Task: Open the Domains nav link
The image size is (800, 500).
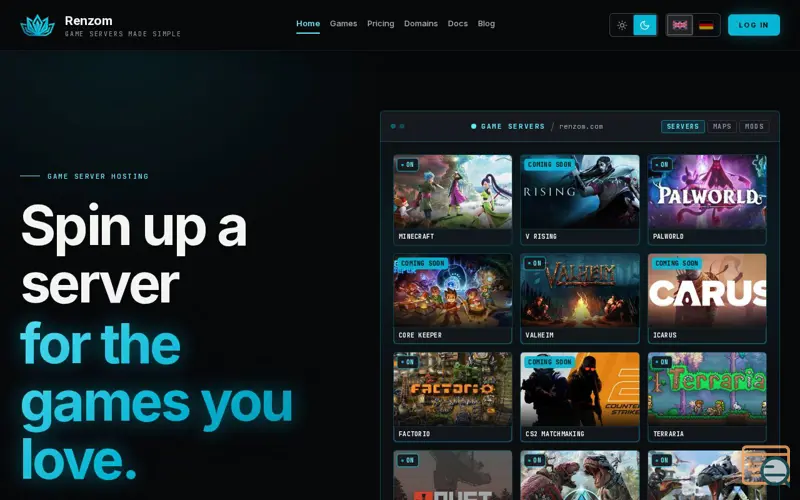Action: click(x=421, y=23)
